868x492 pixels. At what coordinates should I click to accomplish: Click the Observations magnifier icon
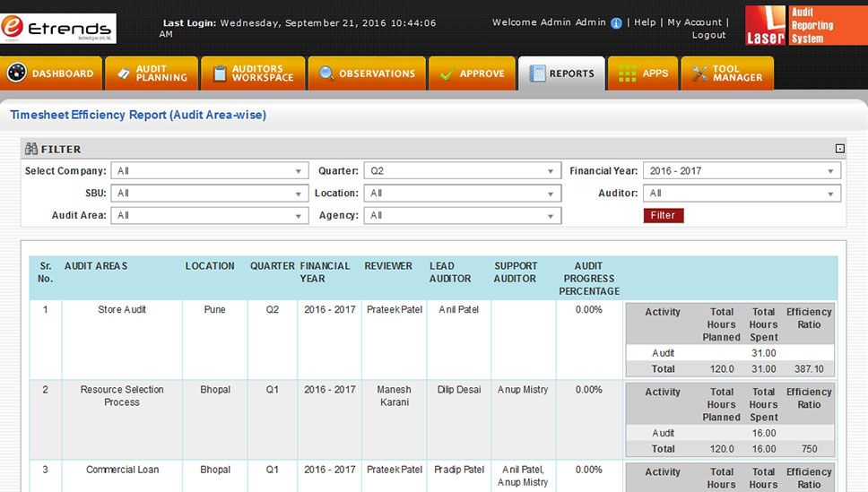click(326, 73)
